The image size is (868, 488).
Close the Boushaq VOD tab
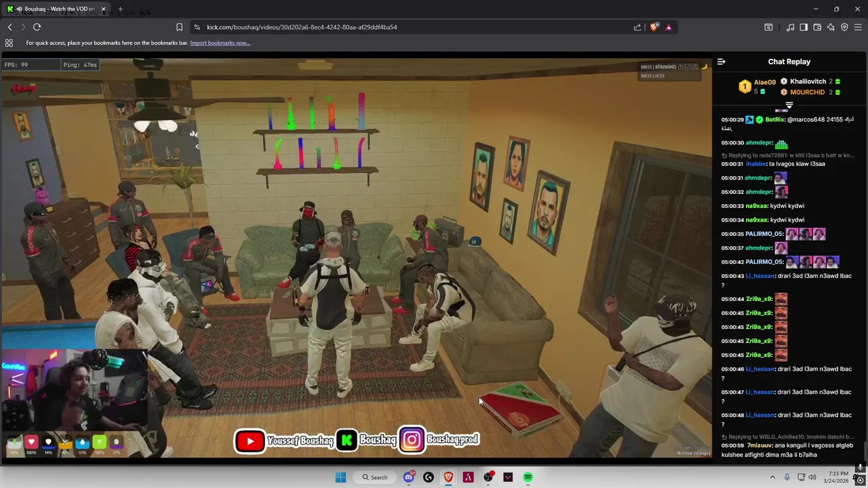point(103,9)
